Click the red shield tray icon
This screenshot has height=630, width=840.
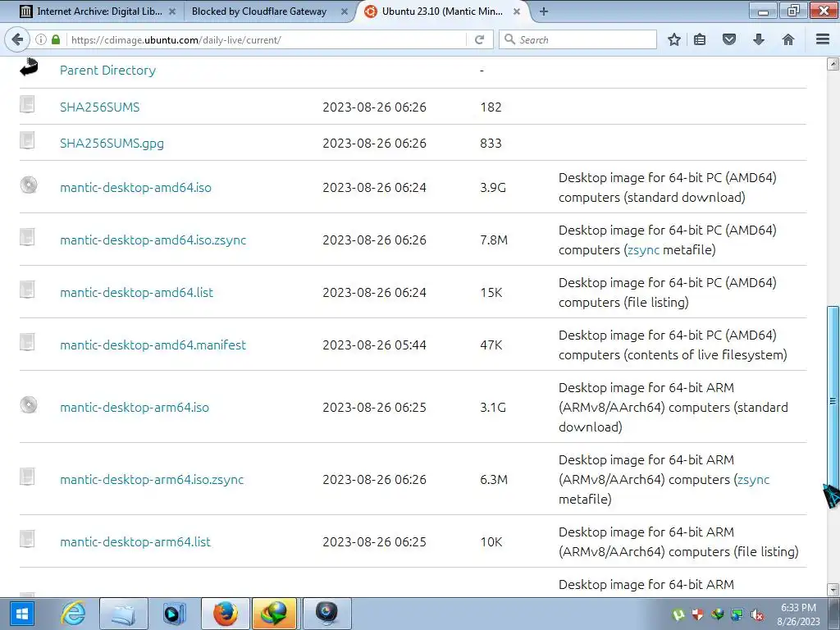[697, 614]
